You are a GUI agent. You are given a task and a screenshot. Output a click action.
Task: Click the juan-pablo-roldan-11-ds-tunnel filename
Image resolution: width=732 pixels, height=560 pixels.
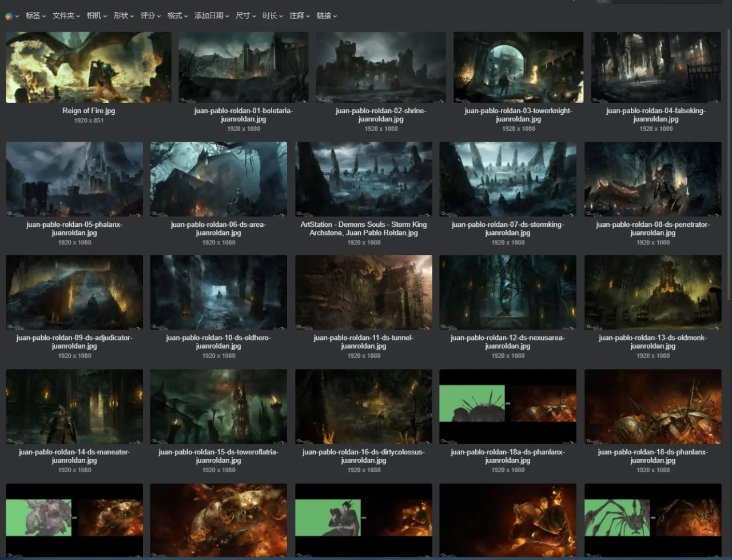tap(364, 342)
